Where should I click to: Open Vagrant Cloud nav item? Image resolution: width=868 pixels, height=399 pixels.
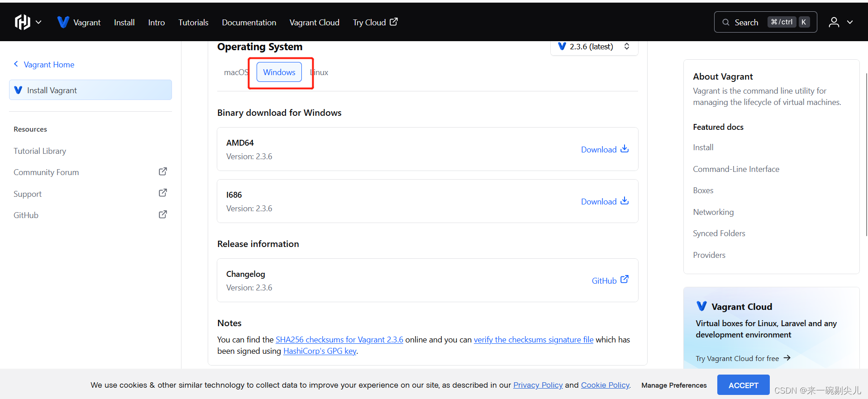coord(315,22)
